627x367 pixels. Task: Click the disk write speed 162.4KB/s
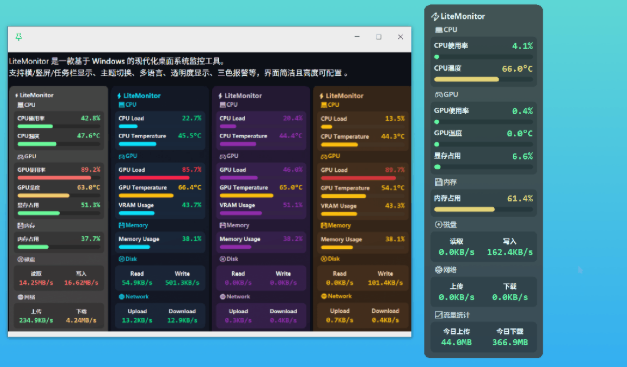510,252
